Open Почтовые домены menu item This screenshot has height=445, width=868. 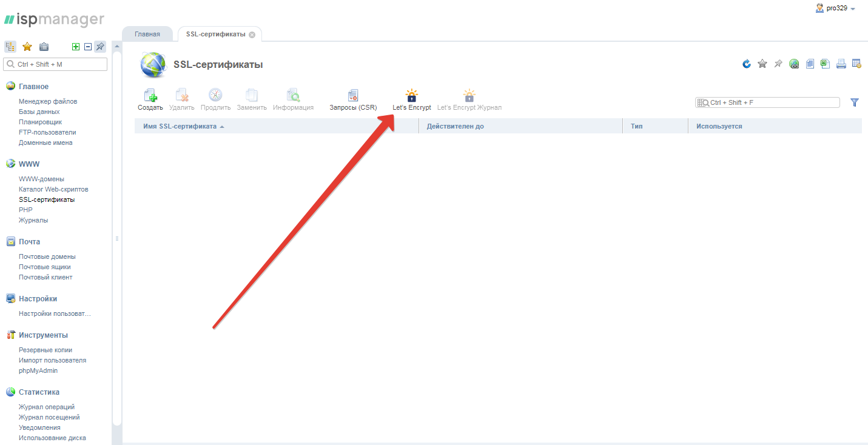pos(47,256)
